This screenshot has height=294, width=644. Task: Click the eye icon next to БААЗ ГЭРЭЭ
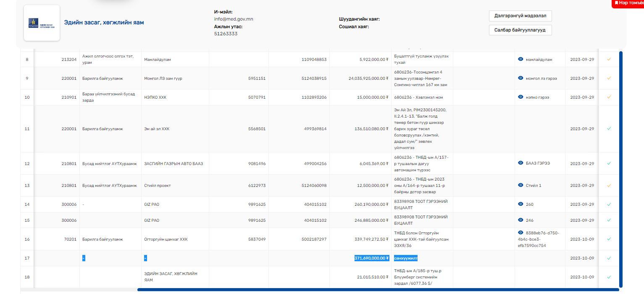(520, 163)
